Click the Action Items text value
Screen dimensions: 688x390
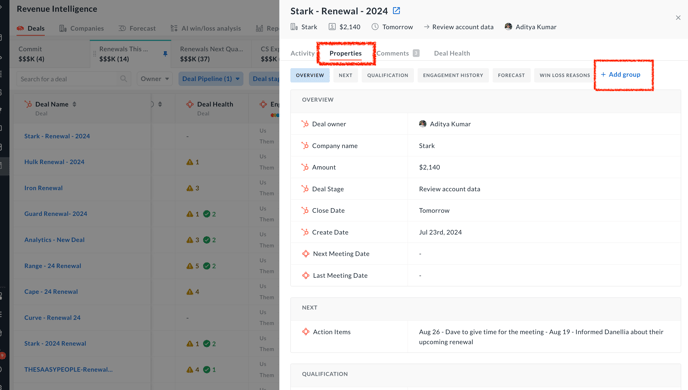point(541,337)
